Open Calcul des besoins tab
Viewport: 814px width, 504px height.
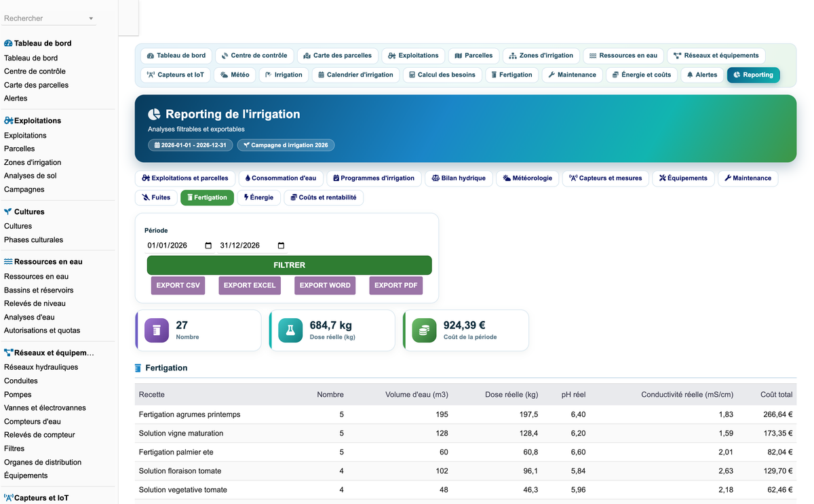tap(442, 75)
